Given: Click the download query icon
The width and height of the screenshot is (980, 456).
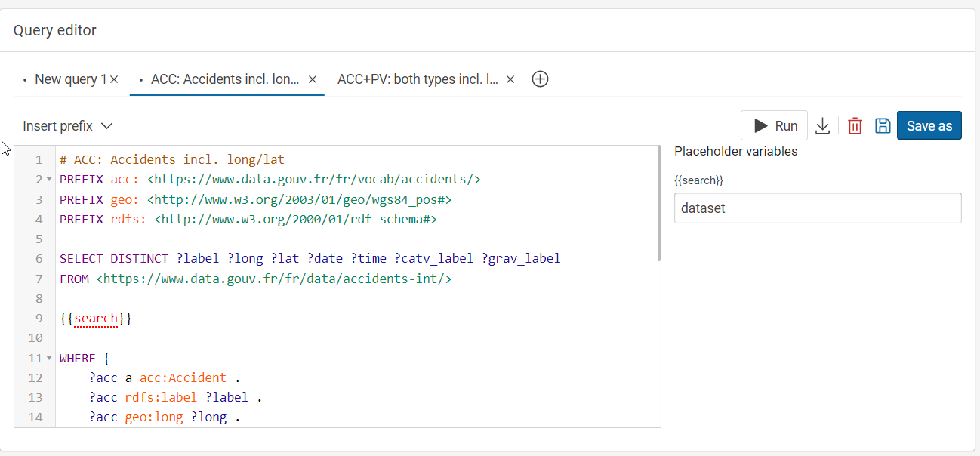Looking at the screenshot, I should coord(823,126).
